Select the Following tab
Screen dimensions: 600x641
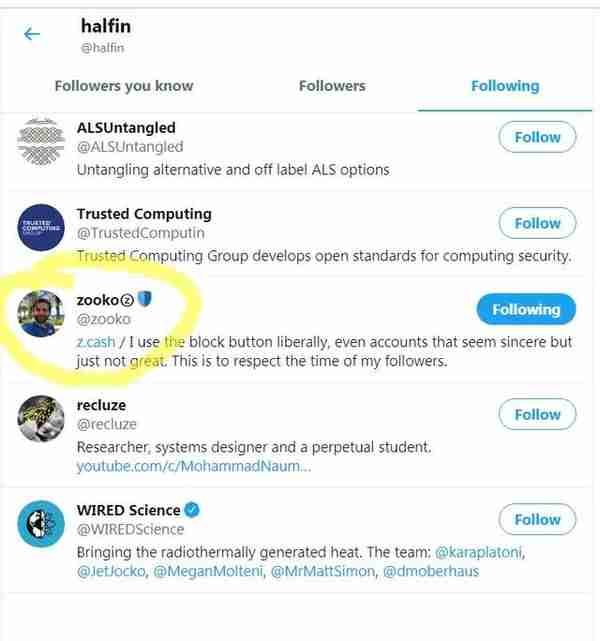coord(505,86)
